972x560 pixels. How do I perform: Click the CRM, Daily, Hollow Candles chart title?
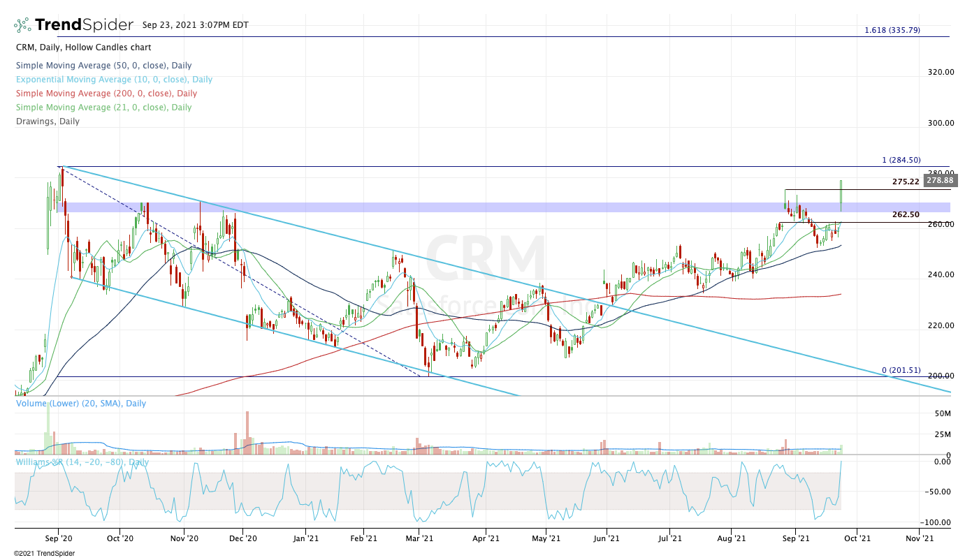point(83,47)
